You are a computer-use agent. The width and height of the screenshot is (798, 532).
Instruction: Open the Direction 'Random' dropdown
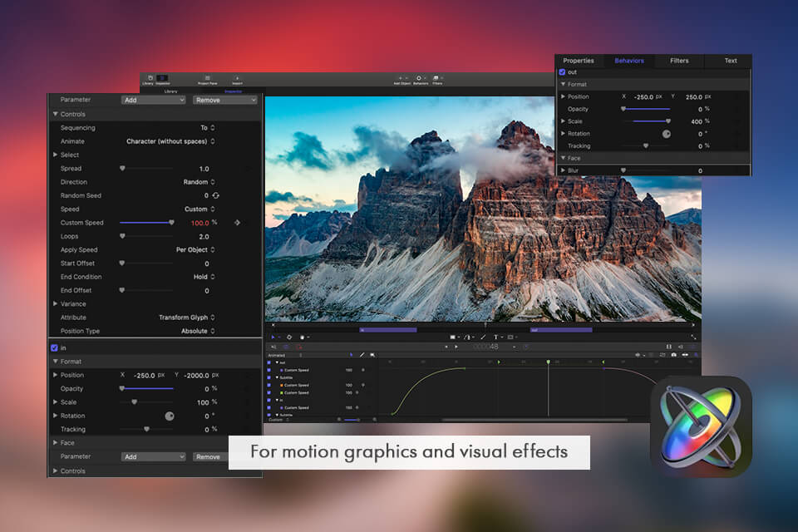pos(199,182)
